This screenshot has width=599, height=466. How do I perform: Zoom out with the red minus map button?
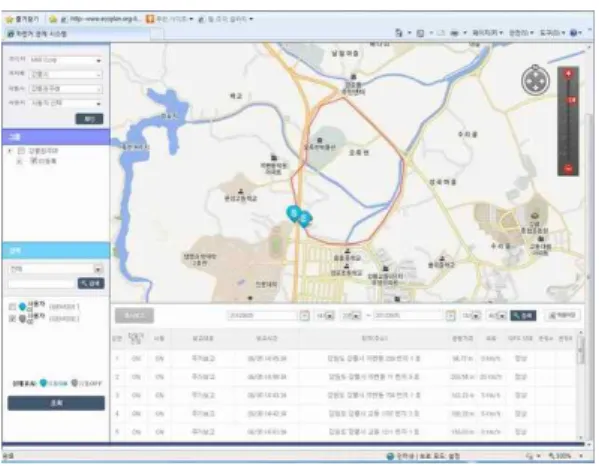click(568, 168)
